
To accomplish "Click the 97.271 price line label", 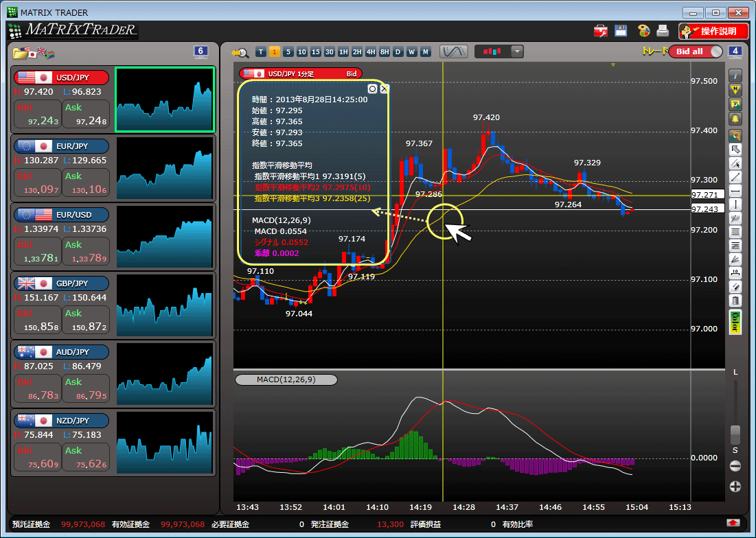I will pyautogui.click(x=707, y=195).
